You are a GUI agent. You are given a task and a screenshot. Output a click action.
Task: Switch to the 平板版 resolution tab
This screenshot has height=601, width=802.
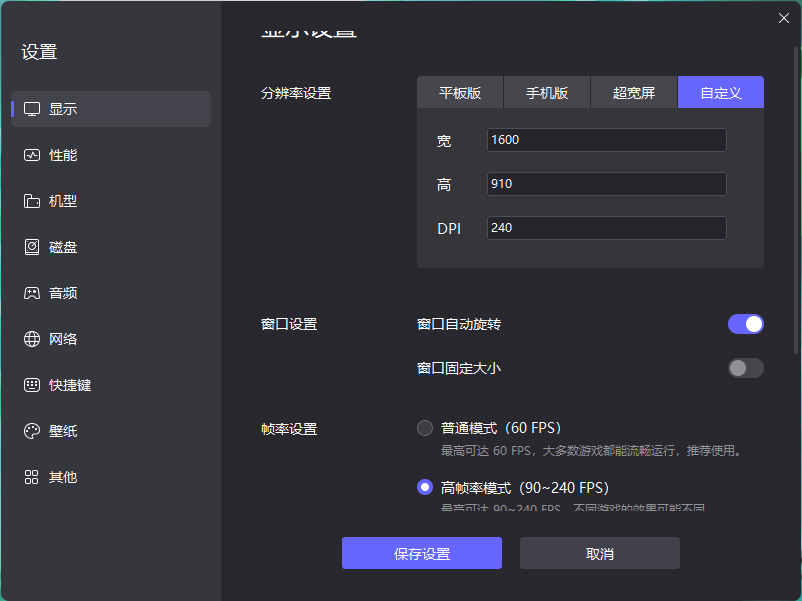[x=459, y=92]
